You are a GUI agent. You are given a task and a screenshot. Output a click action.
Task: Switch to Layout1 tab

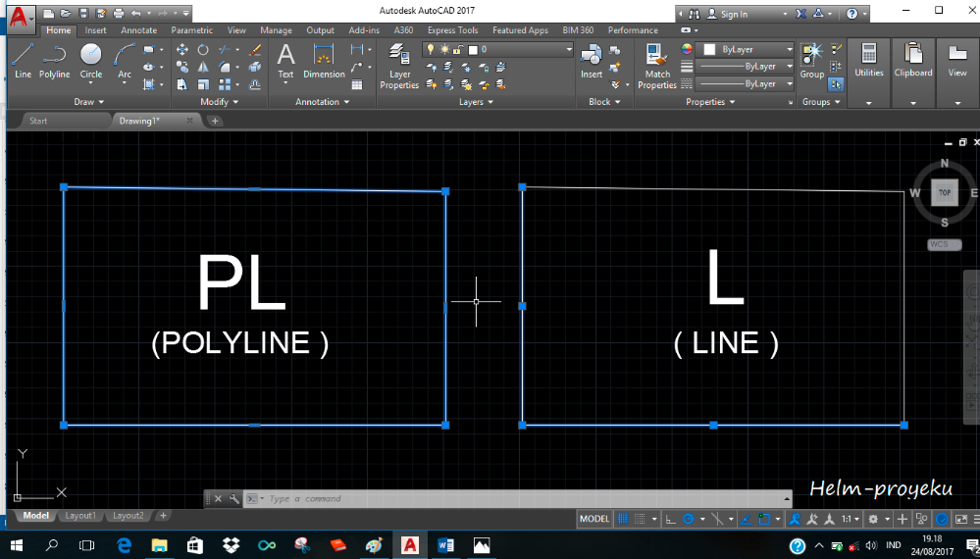point(80,516)
